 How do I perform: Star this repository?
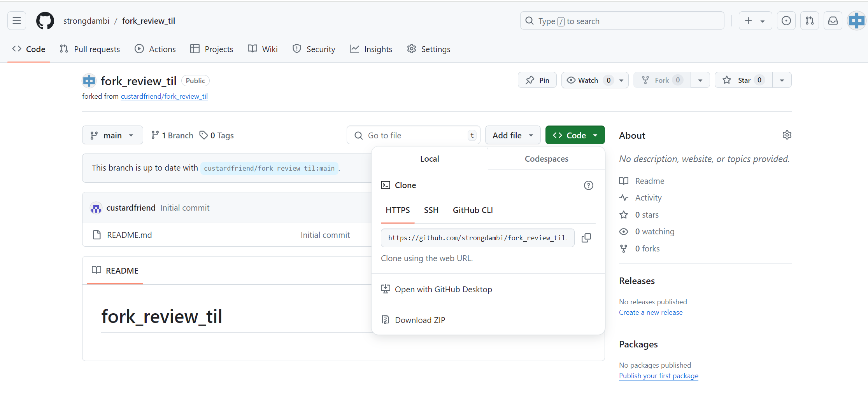[743, 80]
